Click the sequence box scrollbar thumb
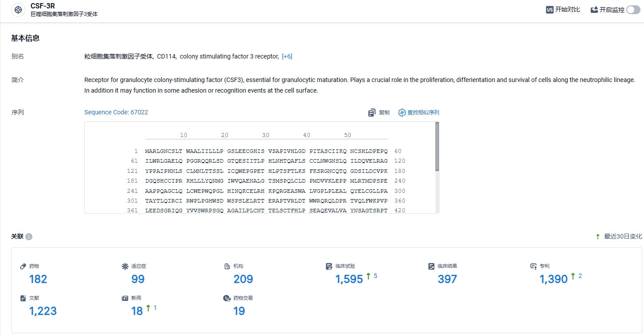The height and width of the screenshot is (336, 644). point(437,147)
